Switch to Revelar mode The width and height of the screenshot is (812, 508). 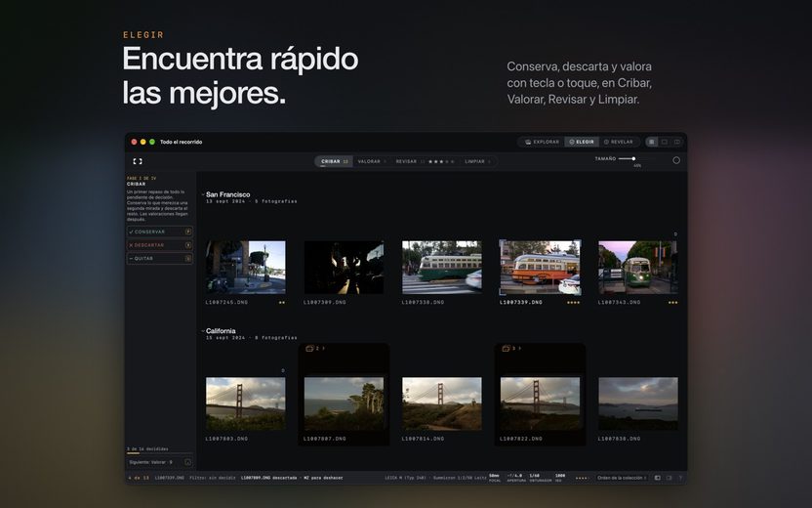(x=619, y=142)
